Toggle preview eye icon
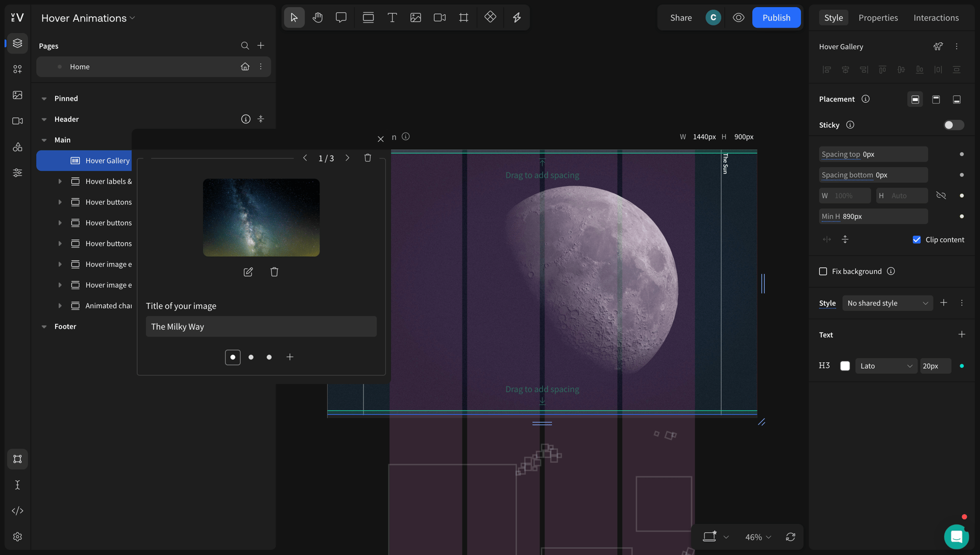 (x=739, y=18)
